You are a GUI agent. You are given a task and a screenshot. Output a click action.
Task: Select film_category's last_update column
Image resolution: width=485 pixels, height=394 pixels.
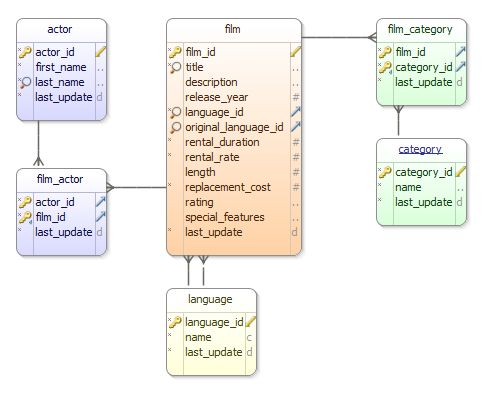pyautogui.click(x=424, y=82)
